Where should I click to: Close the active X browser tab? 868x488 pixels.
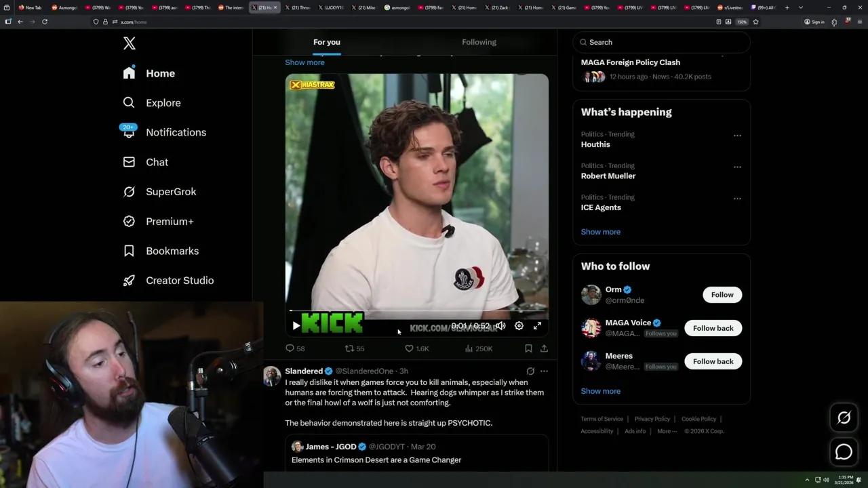coord(275,7)
